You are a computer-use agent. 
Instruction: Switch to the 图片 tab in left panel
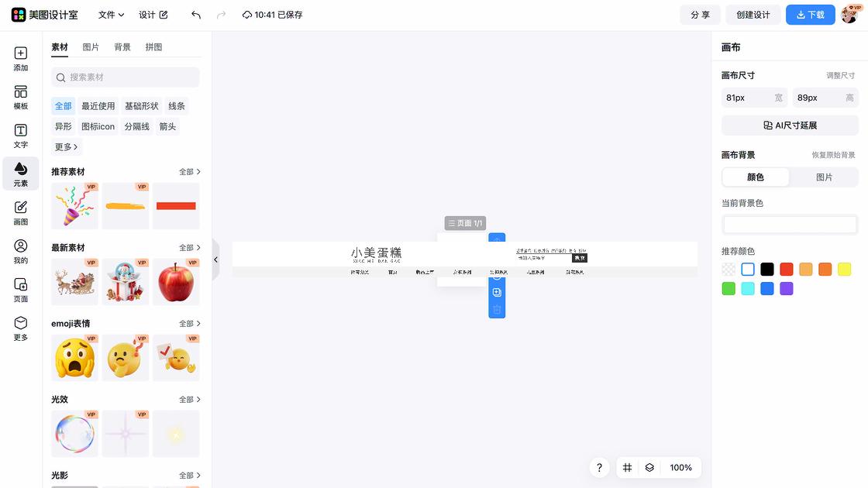(x=91, y=47)
